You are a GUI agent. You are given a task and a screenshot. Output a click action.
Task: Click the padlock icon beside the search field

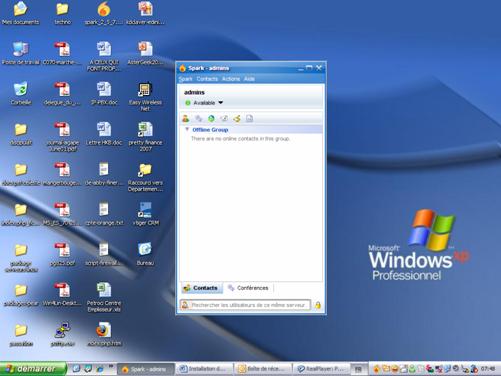(318, 305)
